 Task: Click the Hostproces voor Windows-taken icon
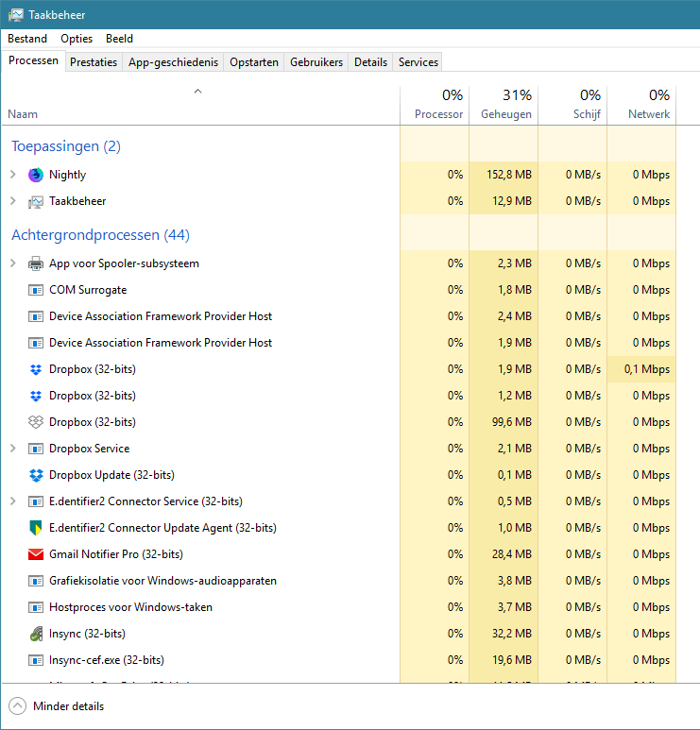[36, 607]
